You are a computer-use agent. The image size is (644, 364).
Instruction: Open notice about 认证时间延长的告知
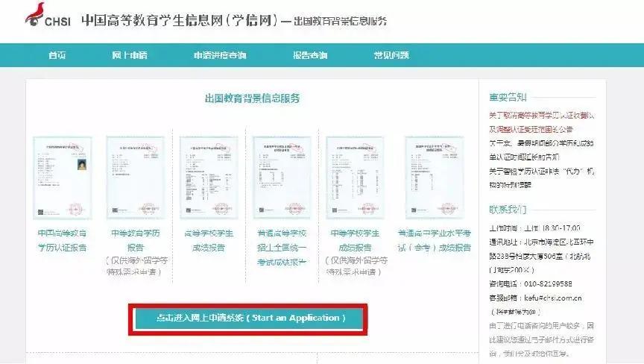tap(542, 150)
